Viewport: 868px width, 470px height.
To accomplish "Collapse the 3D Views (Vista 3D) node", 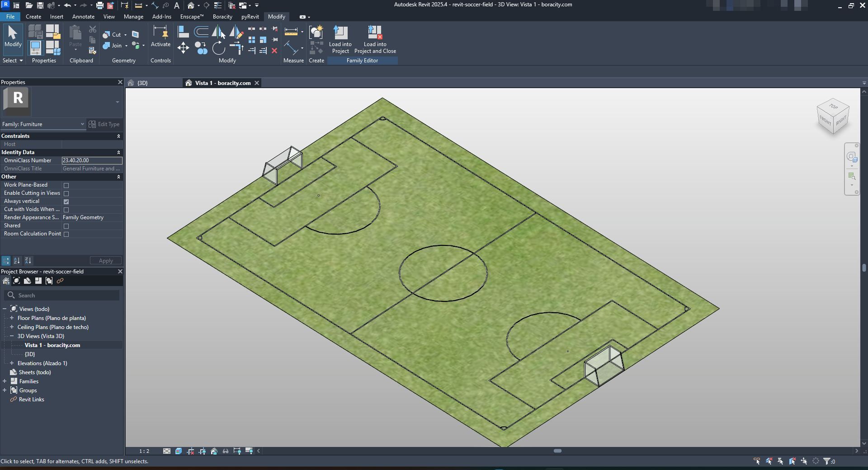I will pyautogui.click(x=12, y=336).
